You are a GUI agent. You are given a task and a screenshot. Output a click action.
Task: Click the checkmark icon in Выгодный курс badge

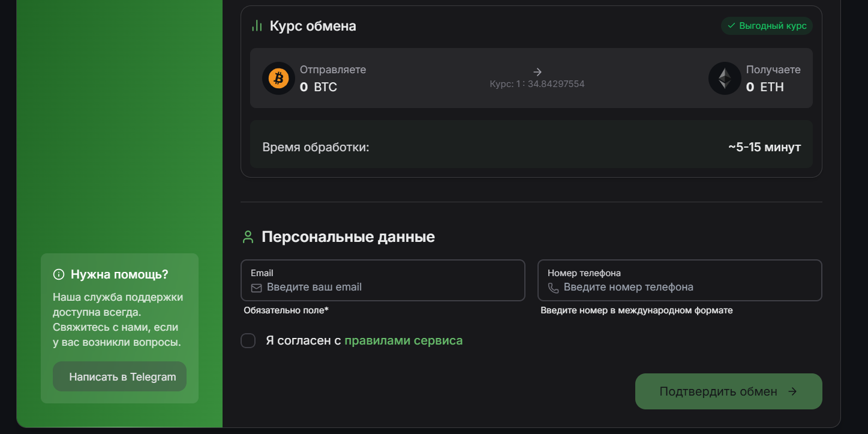tap(731, 26)
